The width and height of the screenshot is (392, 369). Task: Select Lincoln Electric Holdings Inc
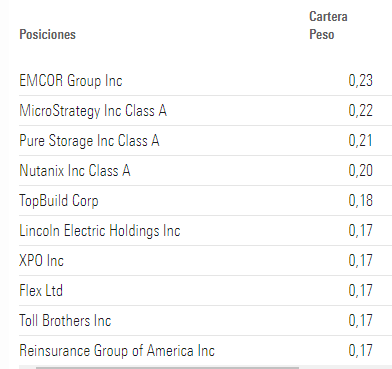pos(100,231)
